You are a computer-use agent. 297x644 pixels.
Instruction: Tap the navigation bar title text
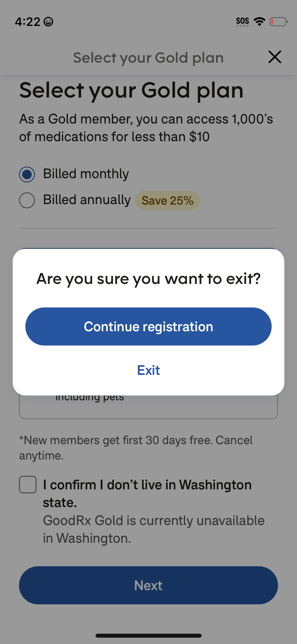(148, 58)
